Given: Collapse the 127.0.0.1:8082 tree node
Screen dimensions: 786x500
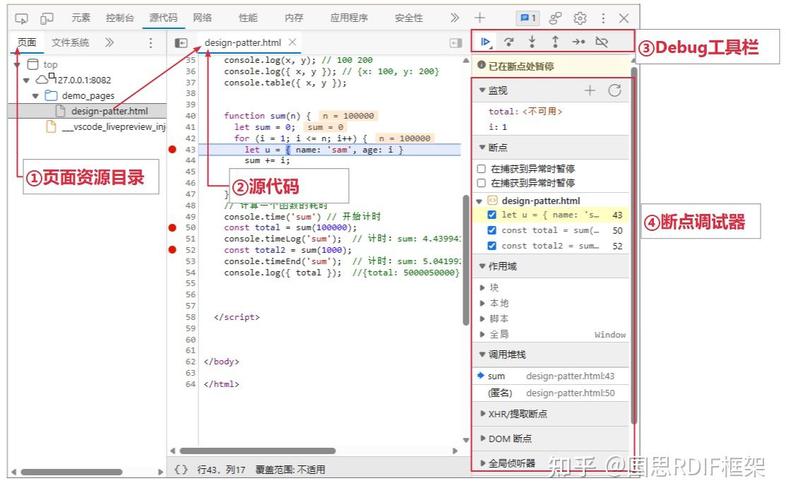Looking at the screenshot, I should 26,80.
